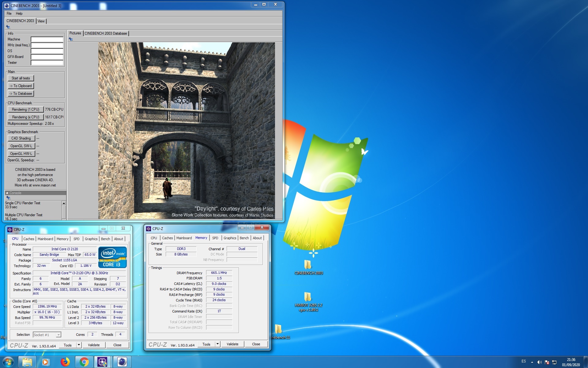The width and height of the screenshot is (588, 368).
Task: Click the GFX-Board input field
Action: pos(47,57)
